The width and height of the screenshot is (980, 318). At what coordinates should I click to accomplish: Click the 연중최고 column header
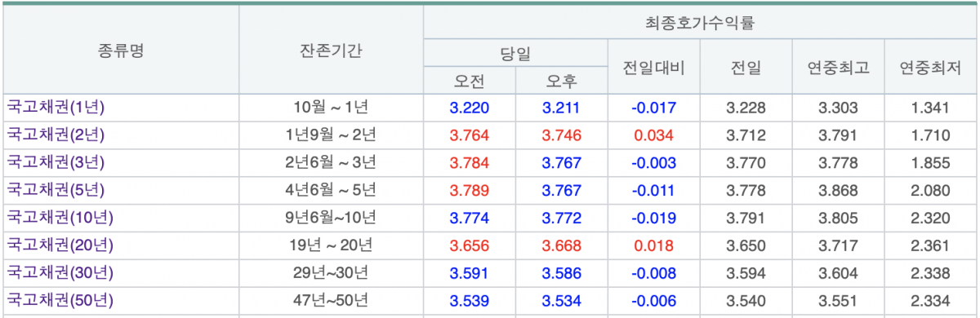pos(838,67)
